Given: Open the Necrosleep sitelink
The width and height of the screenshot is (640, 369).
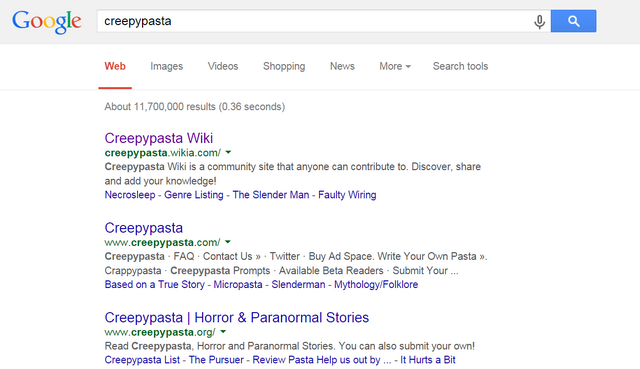Looking at the screenshot, I should (x=130, y=195).
